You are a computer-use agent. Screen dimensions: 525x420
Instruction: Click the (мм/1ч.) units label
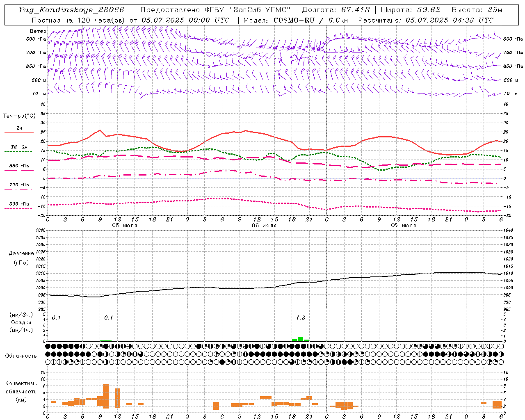click(21, 330)
